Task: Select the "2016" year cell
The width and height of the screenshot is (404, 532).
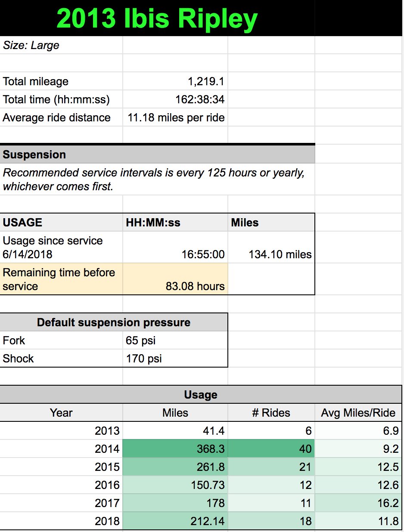Action: click(x=61, y=485)
